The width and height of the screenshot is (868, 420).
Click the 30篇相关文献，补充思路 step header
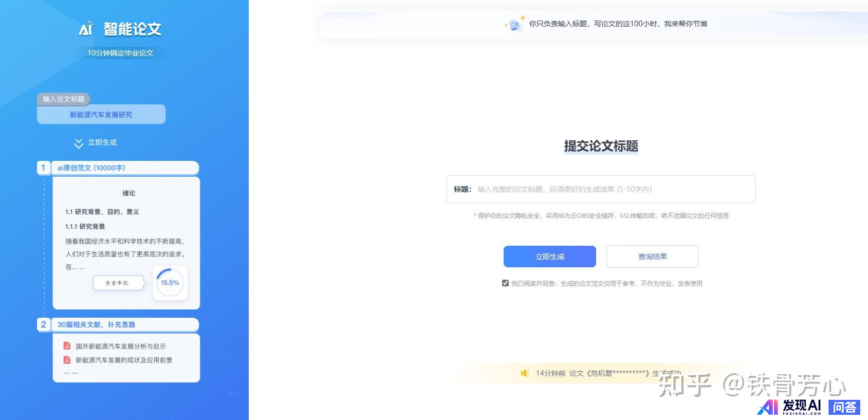pyautogui.click(x=125, y=324)
